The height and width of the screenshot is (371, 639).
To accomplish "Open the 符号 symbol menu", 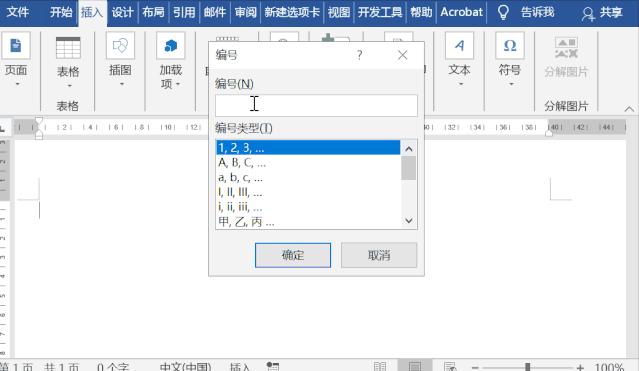I will tap(510, 59).
